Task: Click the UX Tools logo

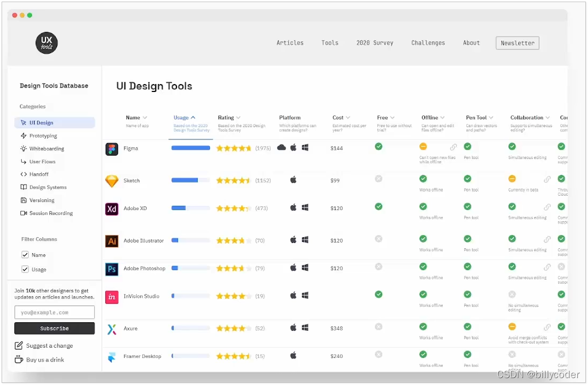Action: pos(46,43)
